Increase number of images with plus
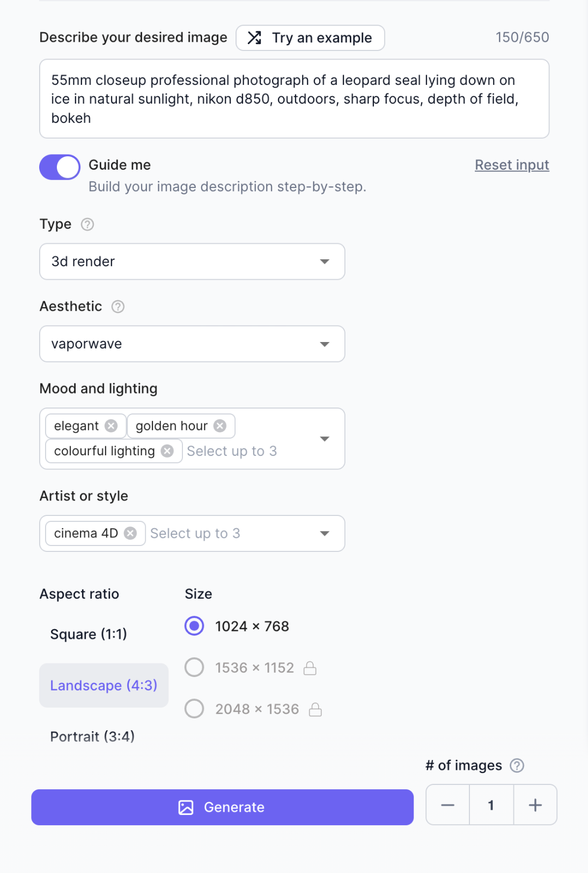 coord(535,805)
